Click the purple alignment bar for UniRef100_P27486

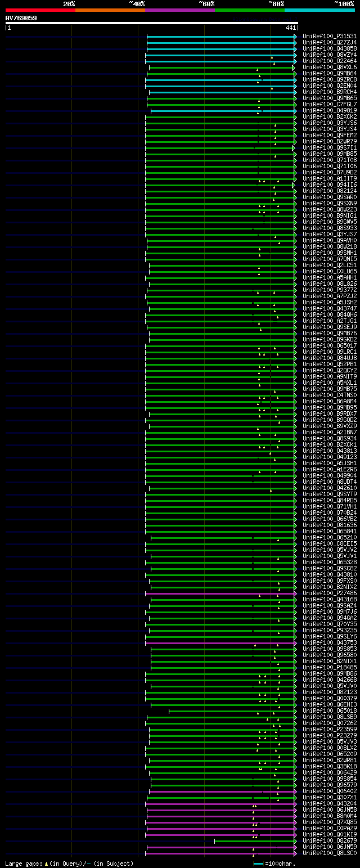tap(220, 593)
